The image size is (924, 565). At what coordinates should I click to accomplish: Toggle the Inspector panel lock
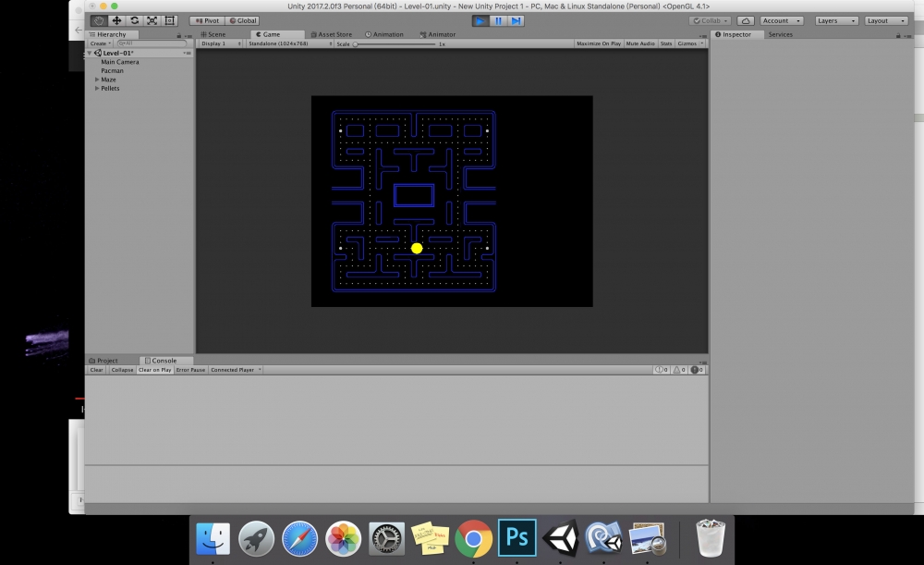point(898,35)
